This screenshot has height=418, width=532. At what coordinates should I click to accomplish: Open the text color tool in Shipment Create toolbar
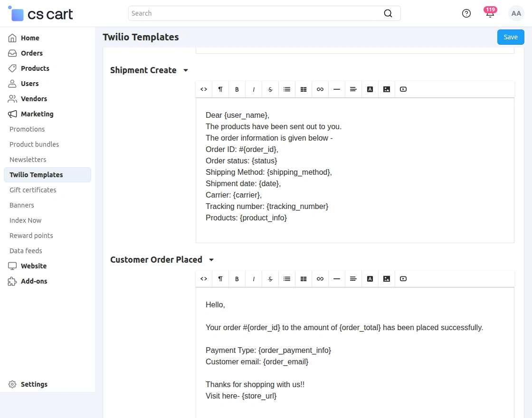coord(370,89)
